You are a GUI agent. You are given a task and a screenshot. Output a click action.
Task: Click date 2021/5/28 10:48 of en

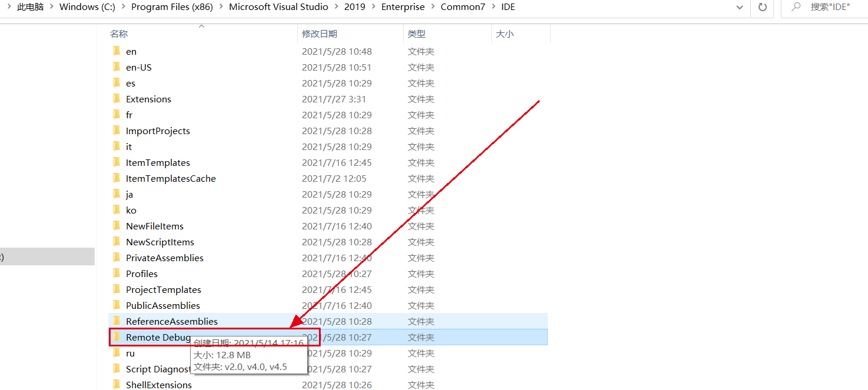(337, 51)
